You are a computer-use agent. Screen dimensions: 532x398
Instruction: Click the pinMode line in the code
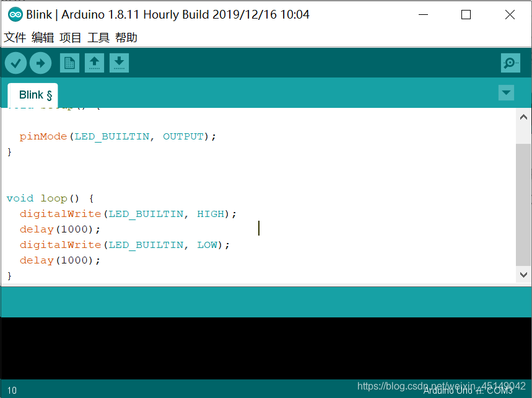click(118, 136)
